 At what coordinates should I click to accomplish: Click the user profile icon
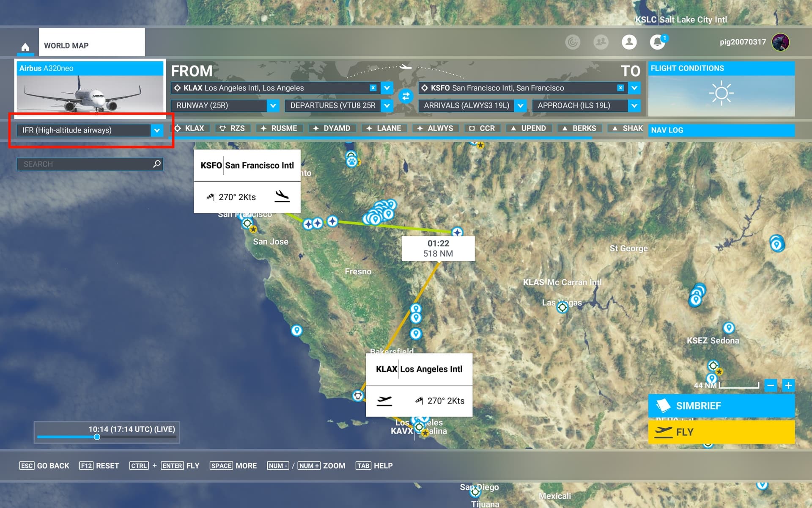[629, 42]
